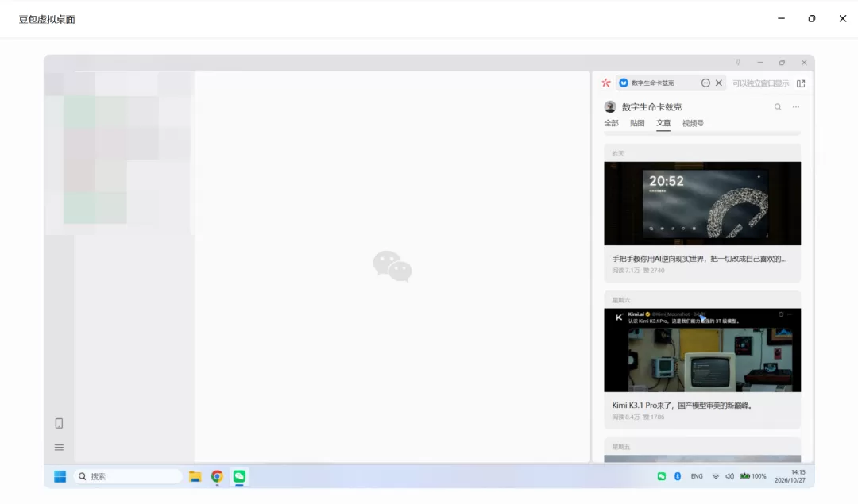Viewport: 858px width, 504px height.
Task: Open the volume speaker tray icon
Action: click(x=729, y=476)
